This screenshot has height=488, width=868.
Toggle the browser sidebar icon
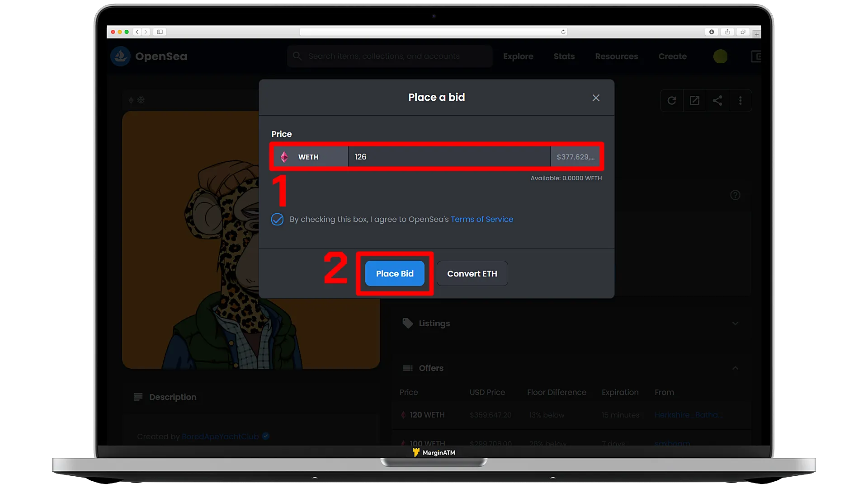(160, 32)
